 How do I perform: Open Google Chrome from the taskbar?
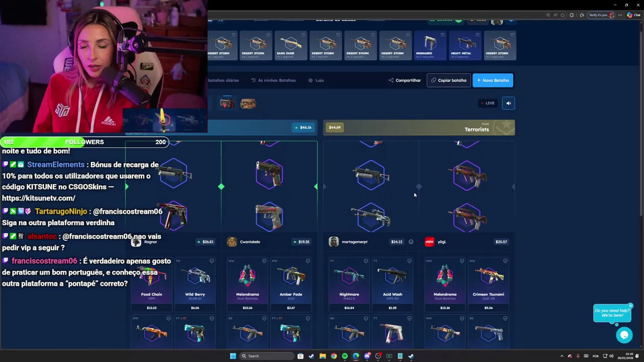coord(334,356)
